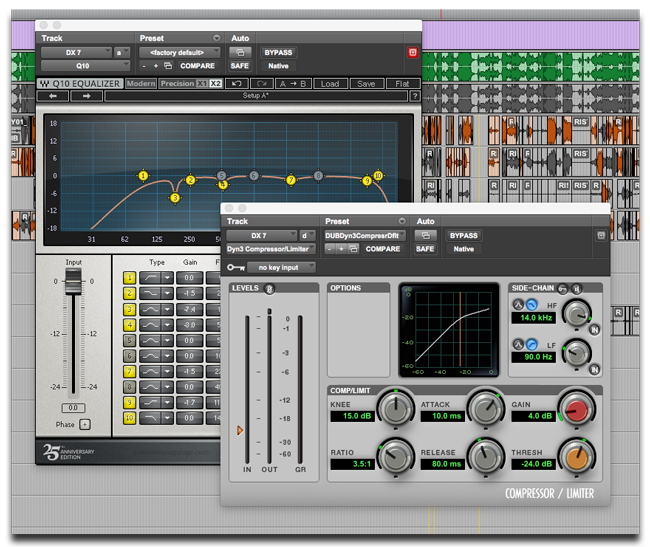
Task: Open compressor automation enable icon
Action: [425, 236]
